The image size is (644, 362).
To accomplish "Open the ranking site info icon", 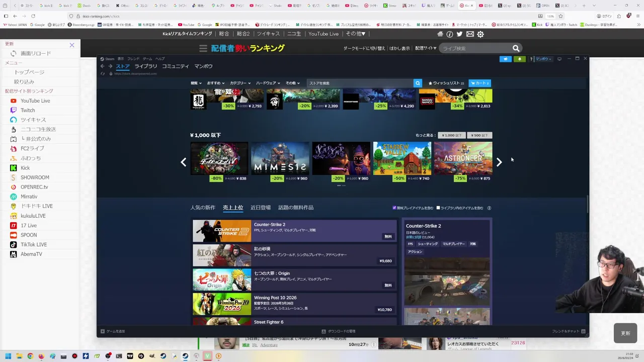I will (450, 34).
